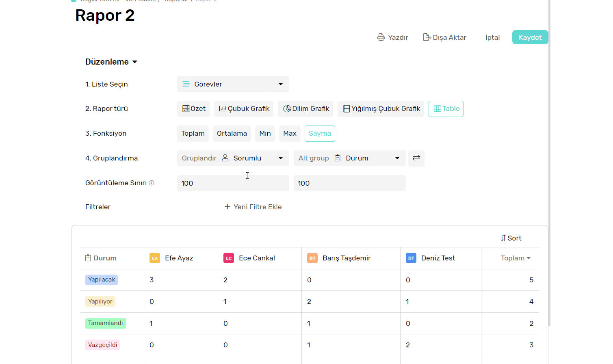Screen dimensions: 613x364
Task: Open the Alt group Durum dropdown arrow
Action: (397, 158)
